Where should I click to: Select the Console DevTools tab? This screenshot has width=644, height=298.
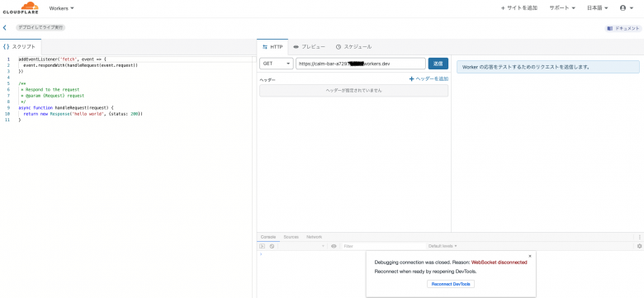(268, 237)
